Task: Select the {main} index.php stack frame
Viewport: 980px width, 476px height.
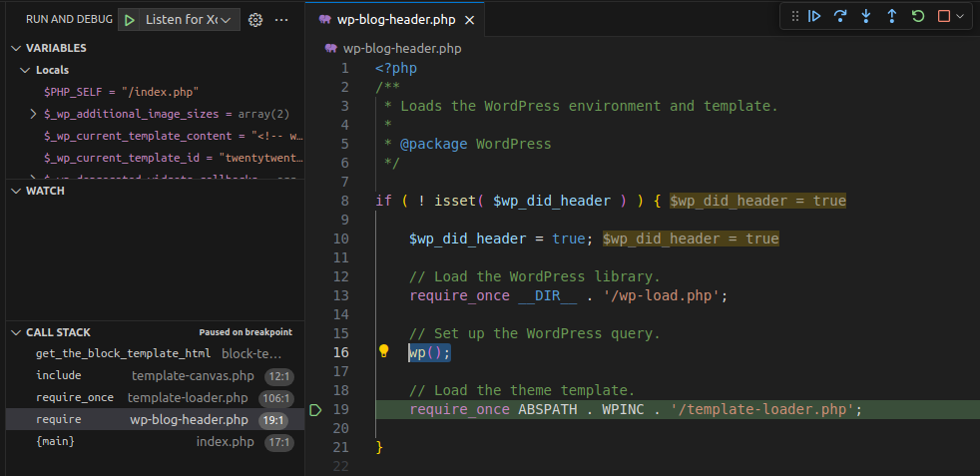Action: pyautogui.click(x=55, y=441)
